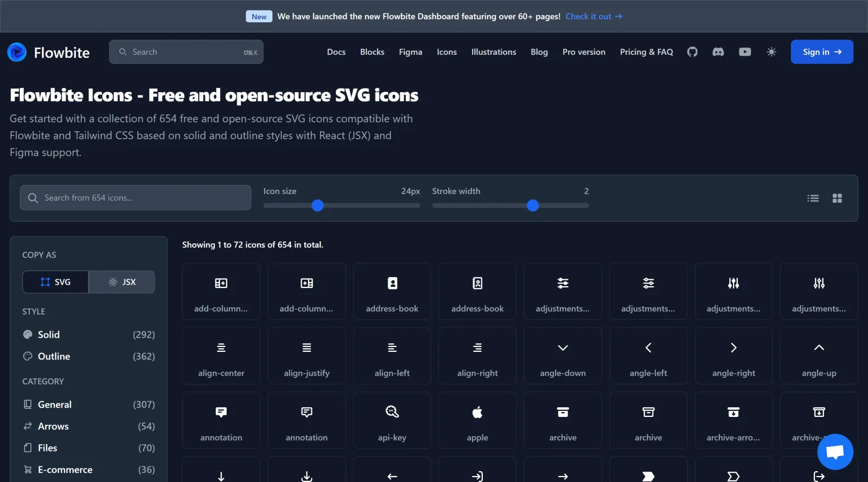This screenshot has height=482, width=868.
Task: Click the 'New' badge in the banner
Action: [x=259, y=16]
